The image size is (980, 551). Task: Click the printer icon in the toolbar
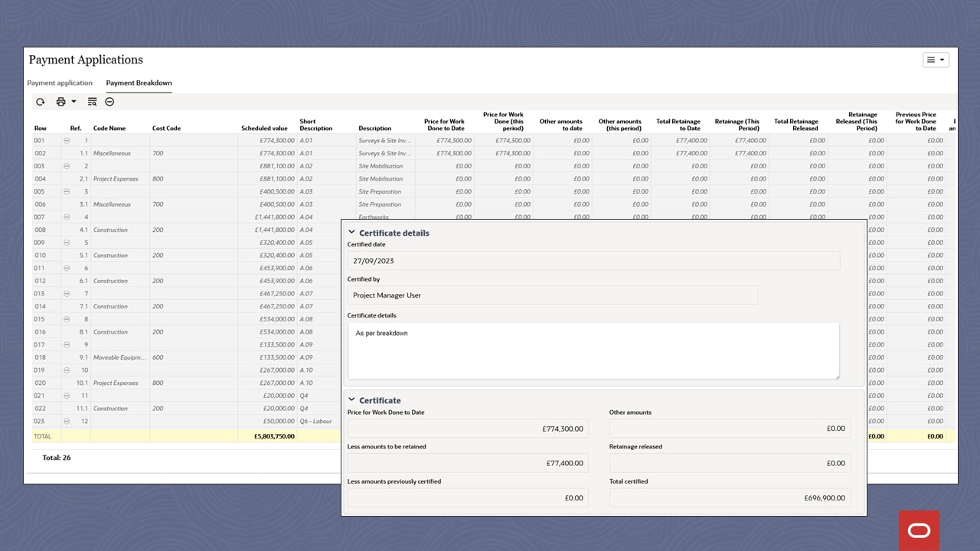59,101
